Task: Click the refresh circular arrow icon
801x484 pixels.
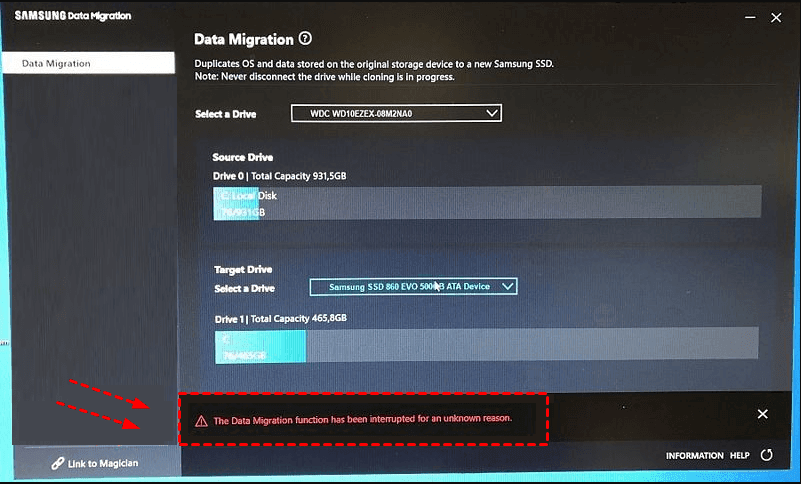Action: coord(766,455)
